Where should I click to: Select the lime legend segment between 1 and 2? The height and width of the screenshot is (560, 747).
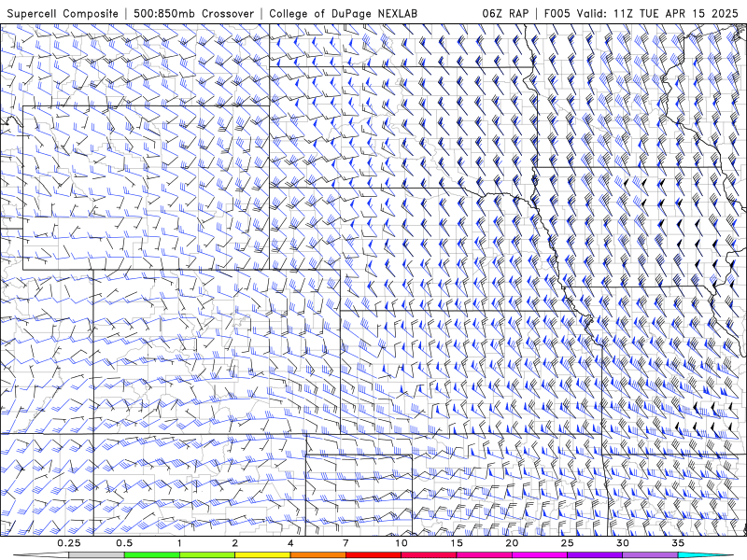(x=207, y=555)
